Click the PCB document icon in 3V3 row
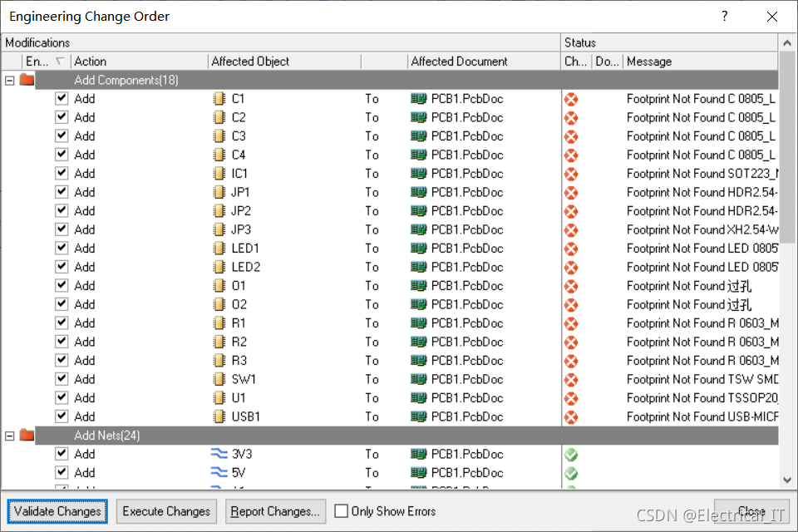 418,454
